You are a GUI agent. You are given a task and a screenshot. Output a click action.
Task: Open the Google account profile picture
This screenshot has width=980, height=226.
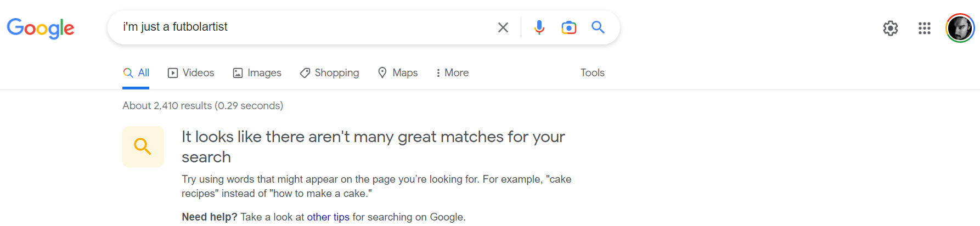pos(960,28)
